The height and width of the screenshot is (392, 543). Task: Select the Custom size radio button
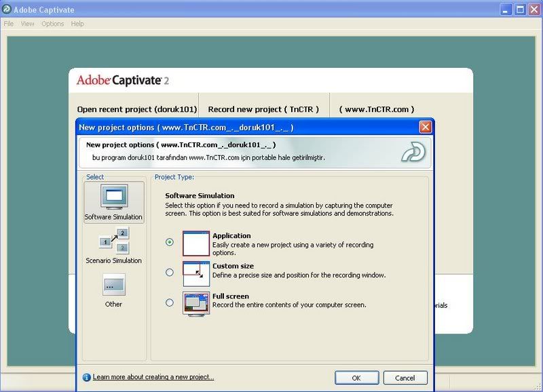[x=169, y=272]
